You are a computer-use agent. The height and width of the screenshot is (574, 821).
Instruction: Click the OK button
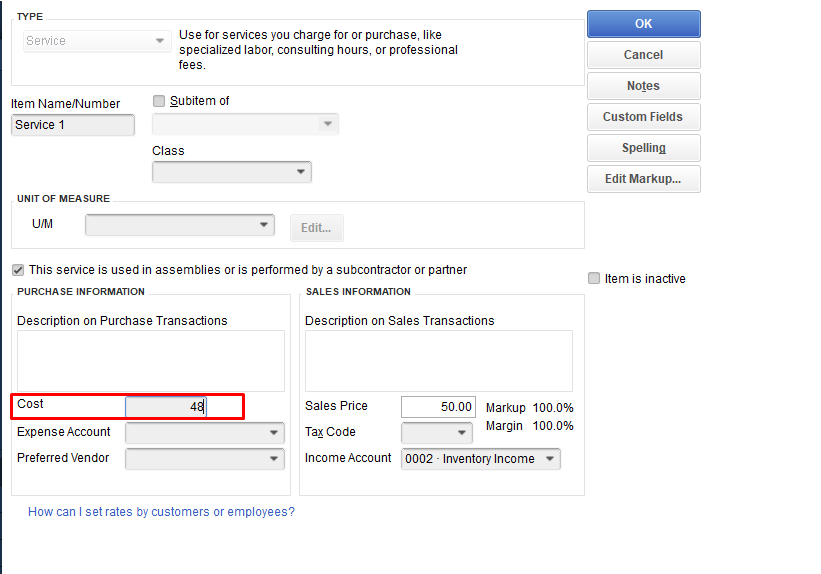(643, 24)
